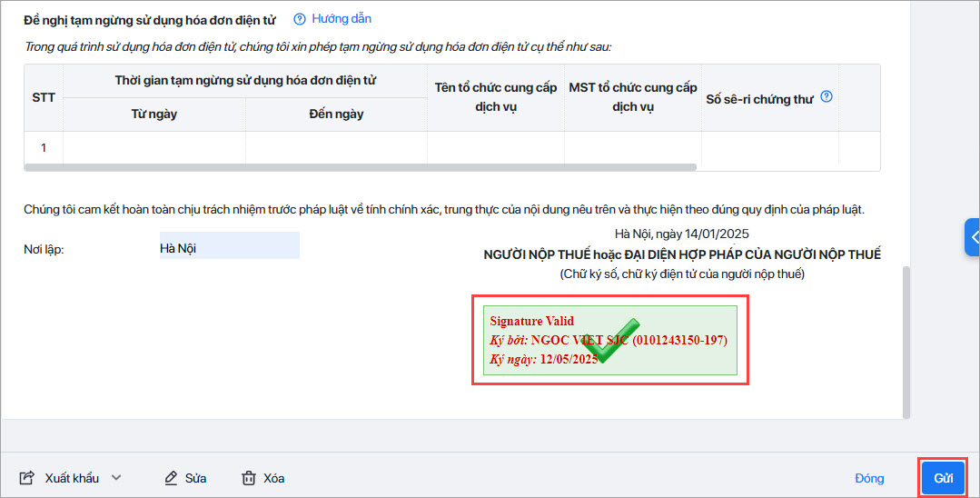The height and width of the screenshot is (498, 980).
Task: Click the Xuất khẩu label text
Action: tap(72, 478)
